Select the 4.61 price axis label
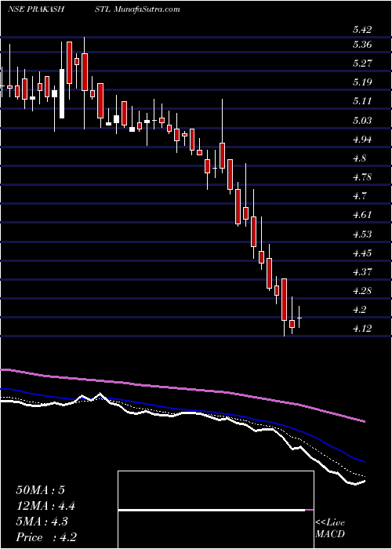 362,215
